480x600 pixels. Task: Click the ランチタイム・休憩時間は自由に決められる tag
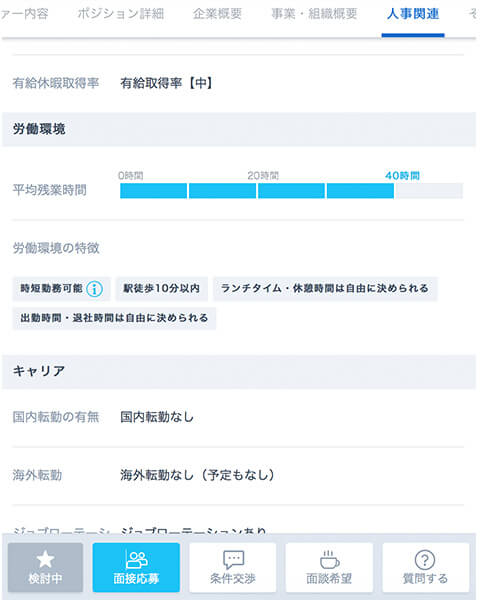pos(325,289)
